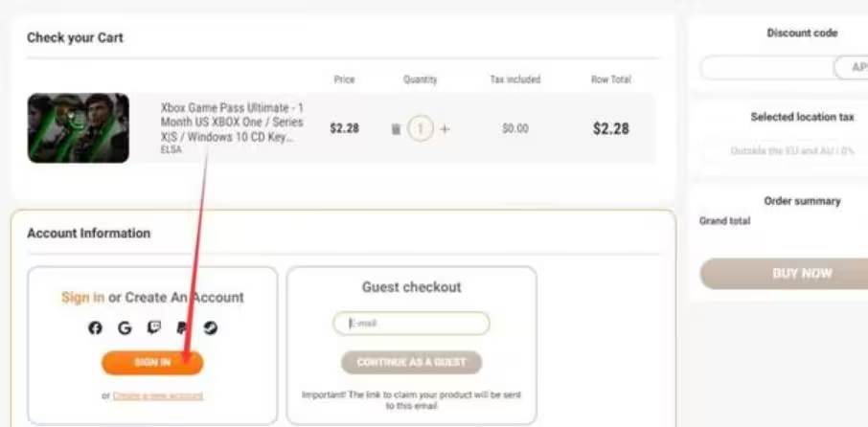The width and height of the screenshot is (868, 427).
Task: Increase quantity with the plus icon
Action: [x=445, y=129]
